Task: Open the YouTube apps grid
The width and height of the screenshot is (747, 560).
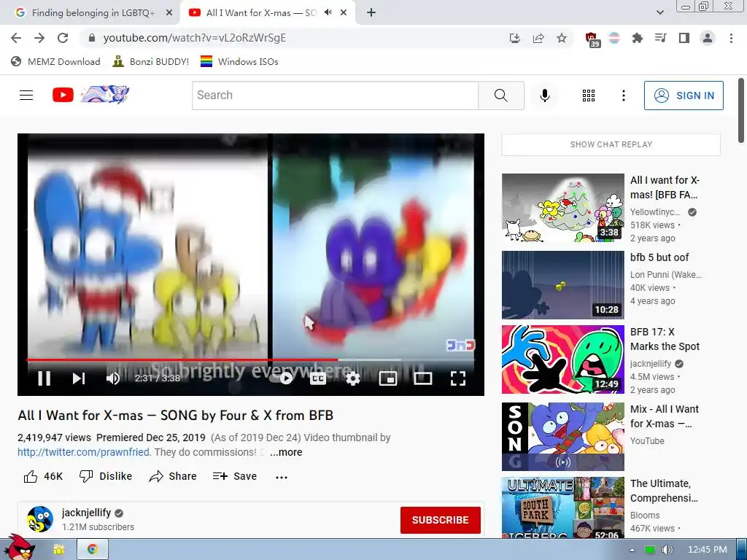Action: click(x=589, y=96)
